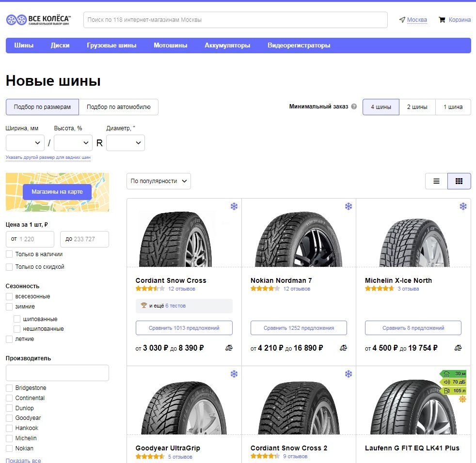Open Диски in the navigation bar
This screenshot has width=476, height=463.
point(60,46)
